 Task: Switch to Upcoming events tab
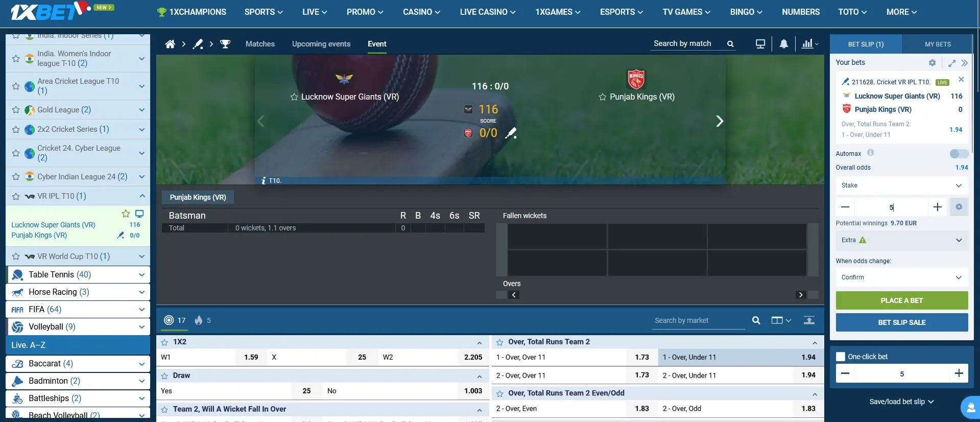pyautogui.click(x=321, y=44)
